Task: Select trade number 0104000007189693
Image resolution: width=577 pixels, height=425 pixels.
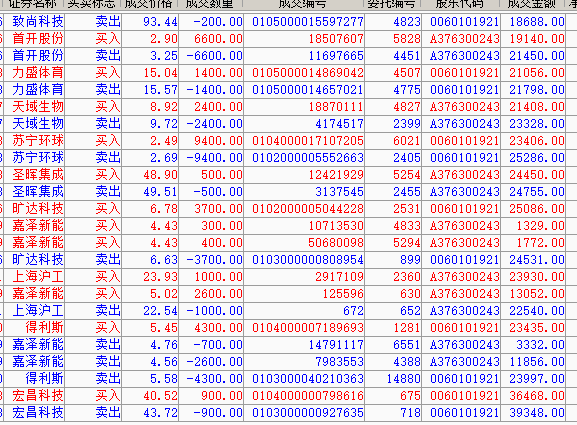Action: (x=308, y=327)
